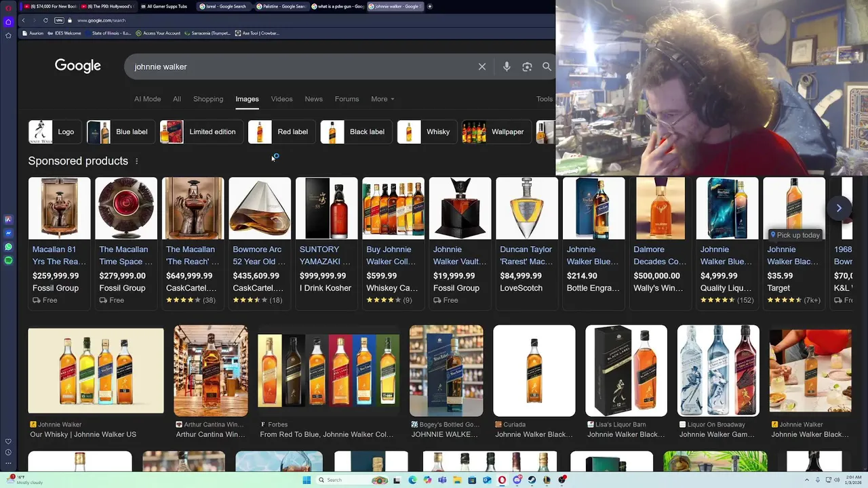Switch to the Shopping tab
This screenshot has height=488, width=868.
pyautogui.click(x=208, y=99)
